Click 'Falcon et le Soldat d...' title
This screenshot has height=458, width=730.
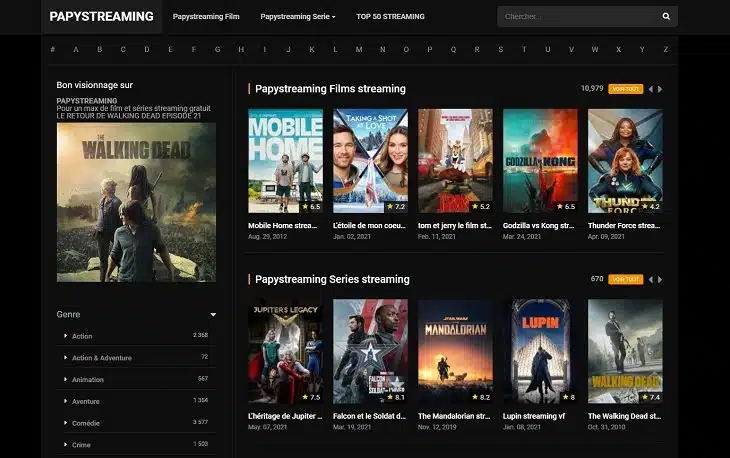point(369,416)
